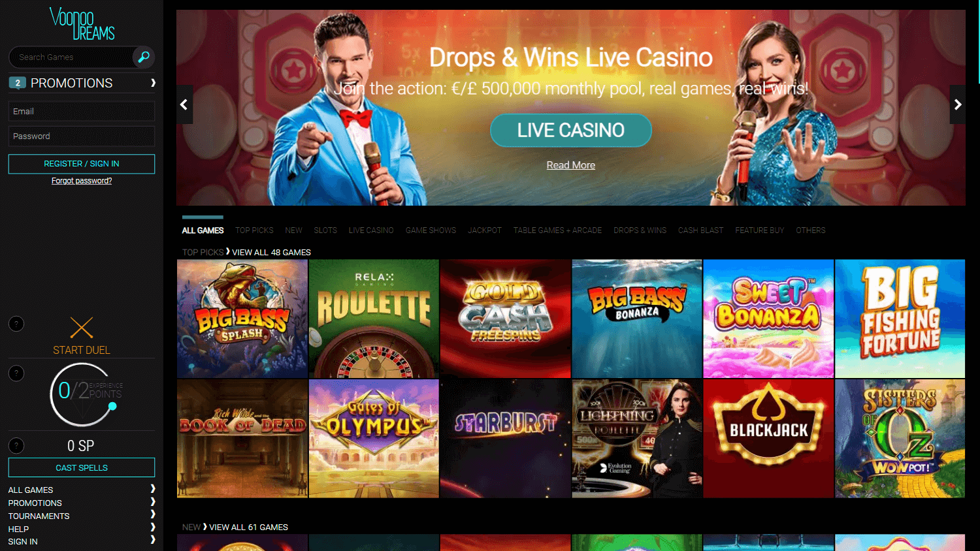
Task: Expand Tournaments sidebar chevron
Action: coord(153,514)
